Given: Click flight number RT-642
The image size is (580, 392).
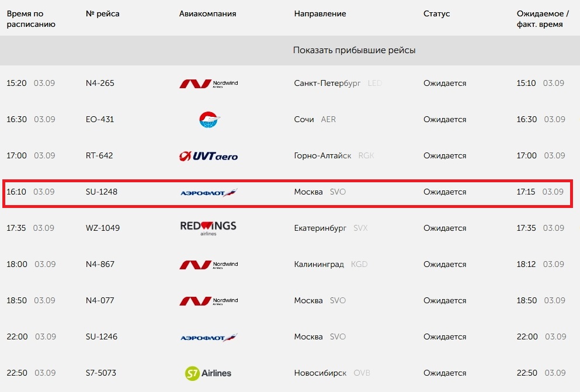Looking at the screenshot, I should point(99,155).
